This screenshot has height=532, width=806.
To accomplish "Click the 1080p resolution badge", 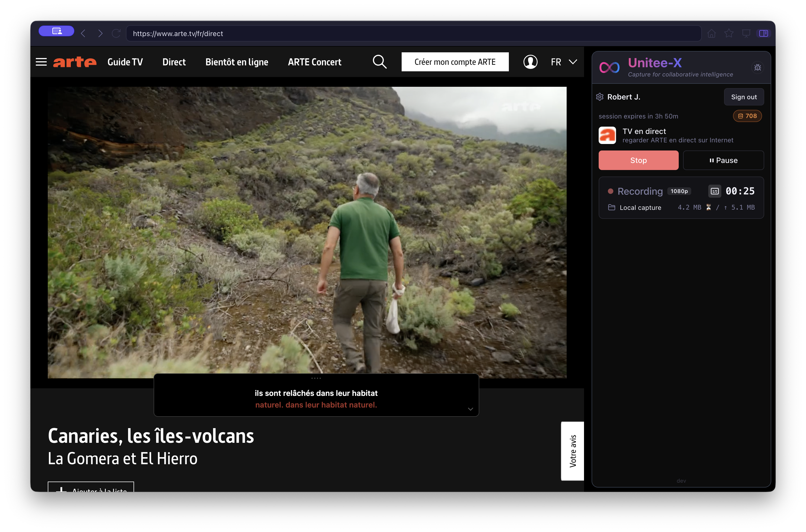I will (679, 191).
